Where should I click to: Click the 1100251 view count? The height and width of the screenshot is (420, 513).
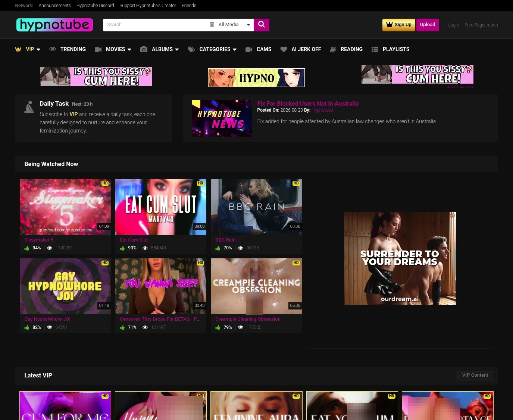64,248
